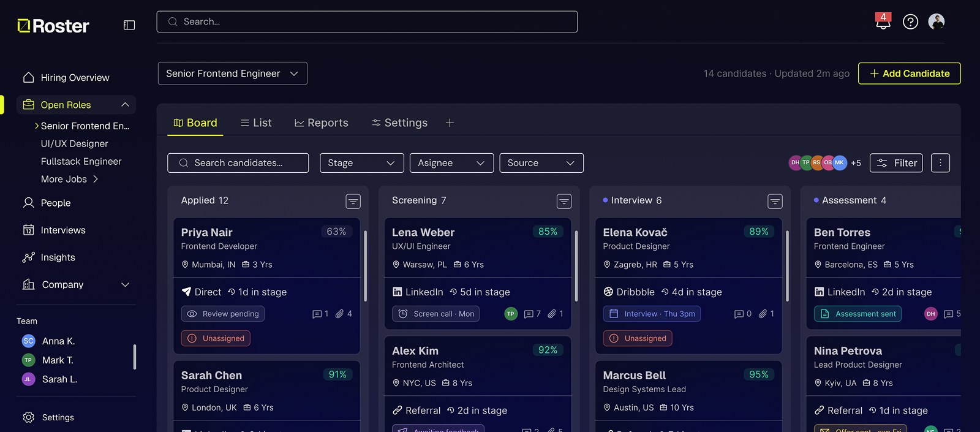Click Unassigned tag on Elena Kovač card
The image size is (980, 432).
(x=638, y=338)
